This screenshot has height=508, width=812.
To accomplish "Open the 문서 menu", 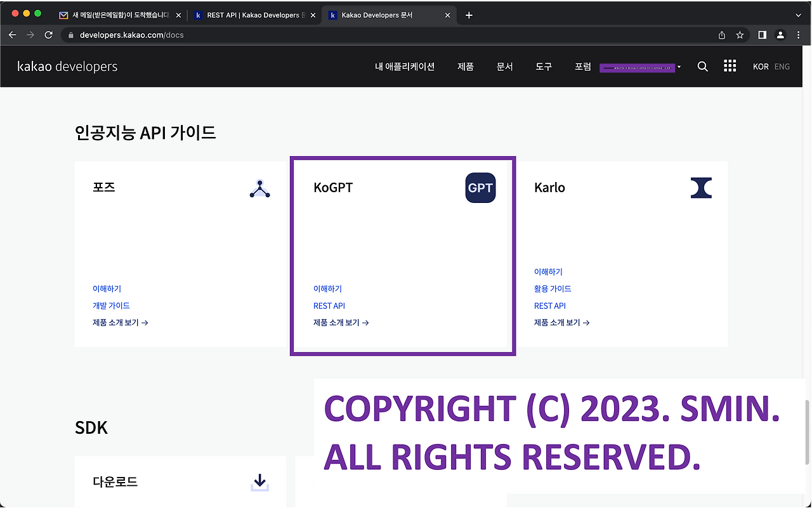I will (x=505, y=67).
